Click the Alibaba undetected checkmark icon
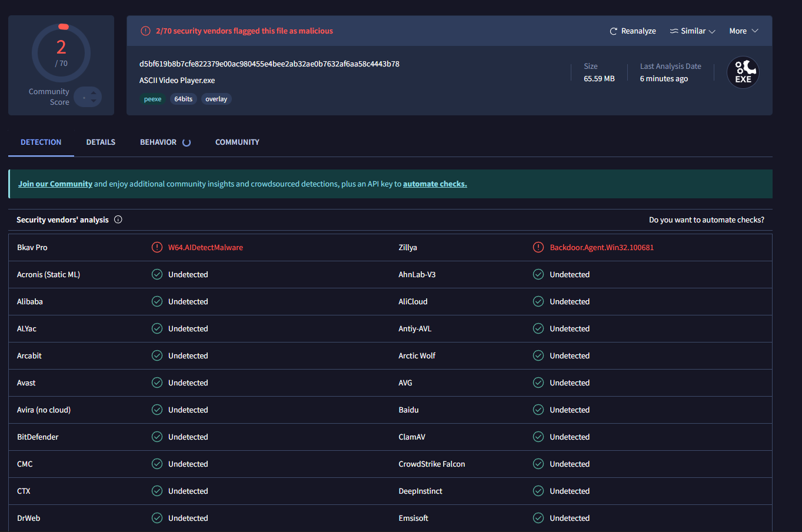The height and width of the screenshot is (532, 802). (x=157, y=301)
